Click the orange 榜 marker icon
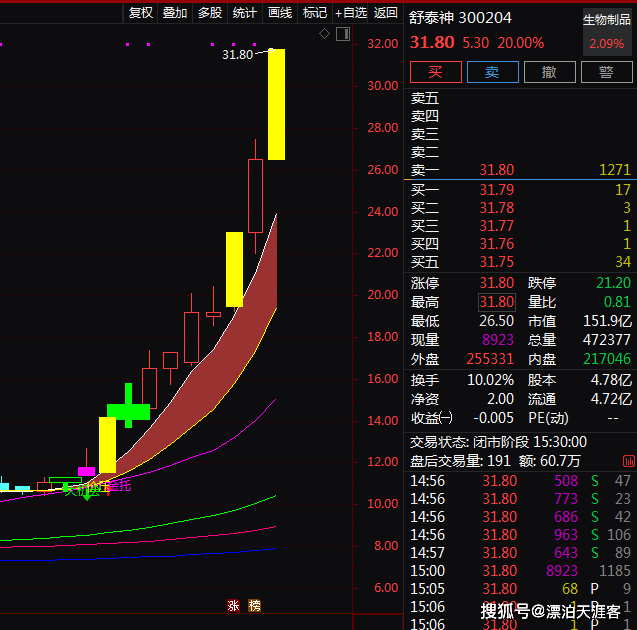The height and width of the screenshot is (630, 637). tap(254, 605)
